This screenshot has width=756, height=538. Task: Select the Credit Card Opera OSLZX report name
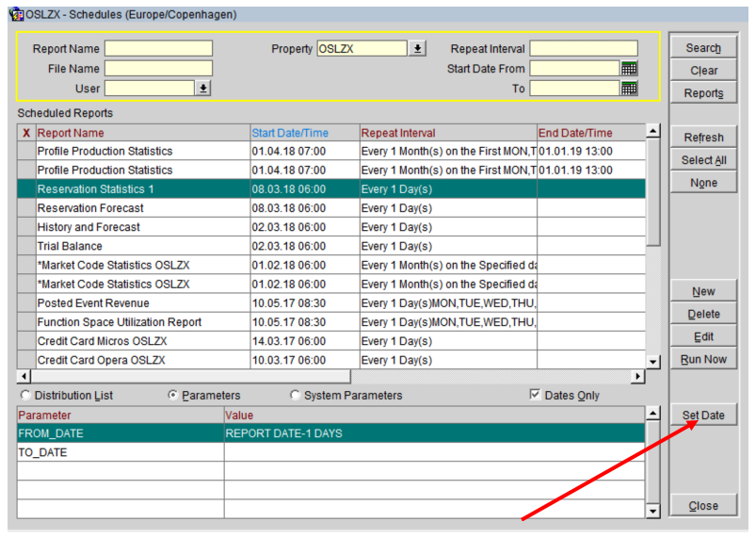pos(102,360)
